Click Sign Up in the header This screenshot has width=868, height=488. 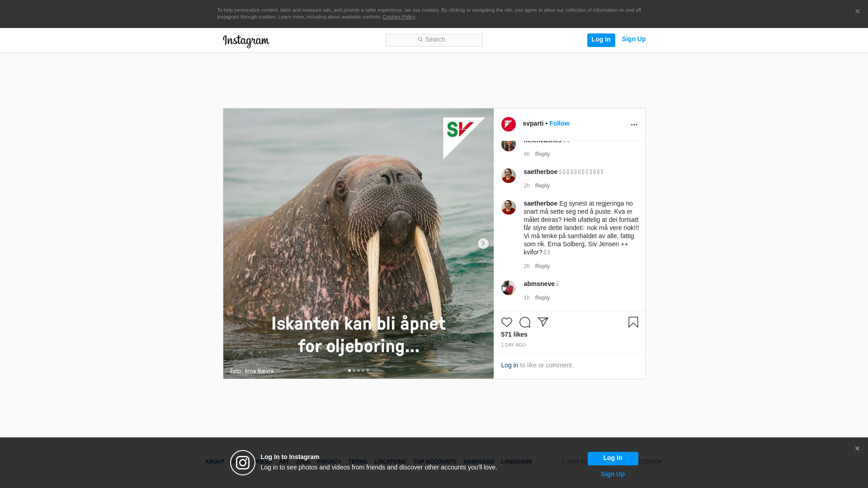(x=634, y=39)
